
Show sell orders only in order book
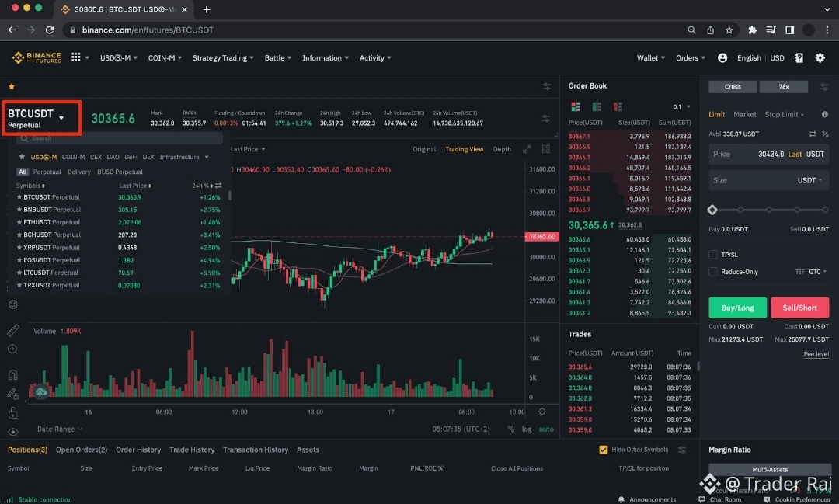(x=618, y=107)
